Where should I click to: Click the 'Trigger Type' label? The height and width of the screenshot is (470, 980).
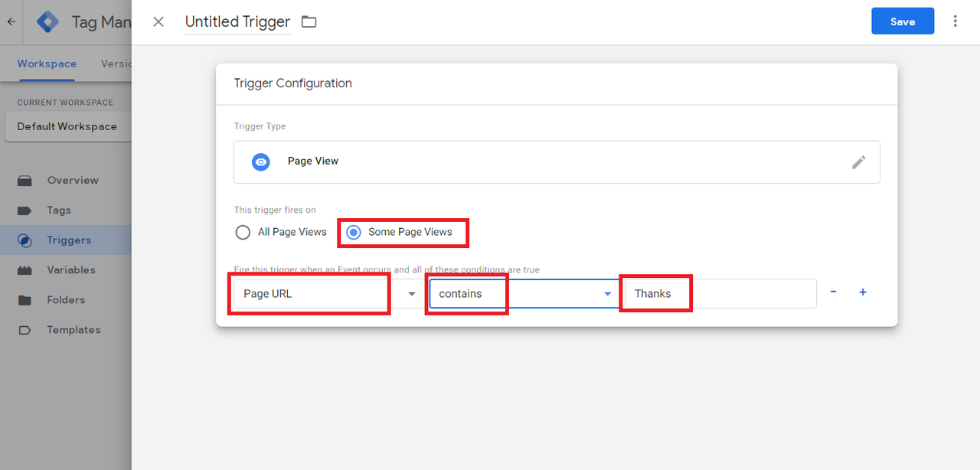pyautogui.click(x=260, y=126)
